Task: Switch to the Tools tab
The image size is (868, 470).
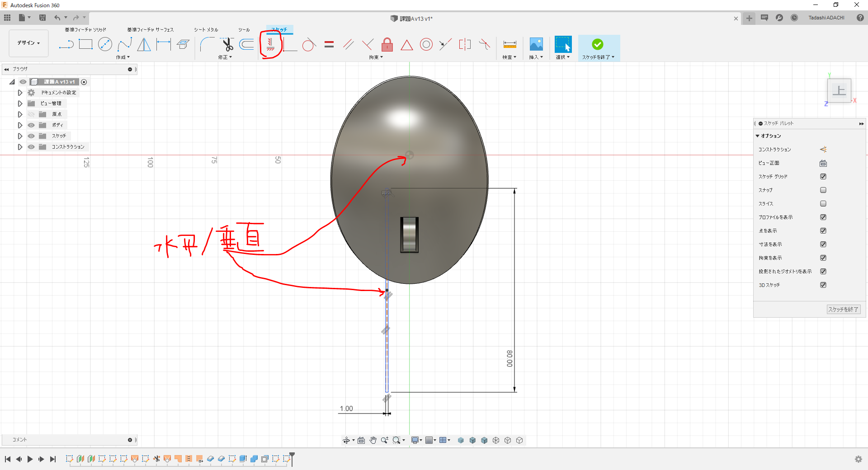Action: (244, 30)
